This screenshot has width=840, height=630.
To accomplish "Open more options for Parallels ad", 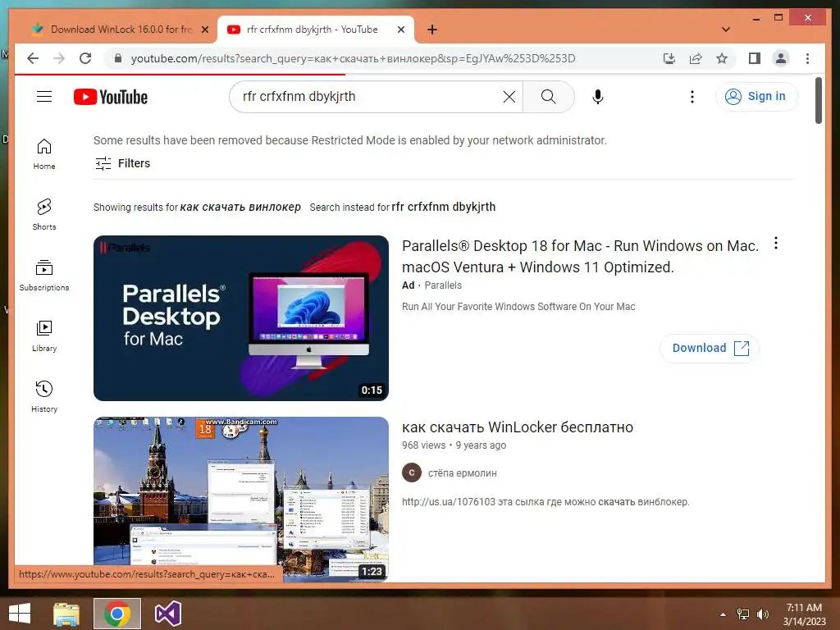I will click(x=776, y=243).
